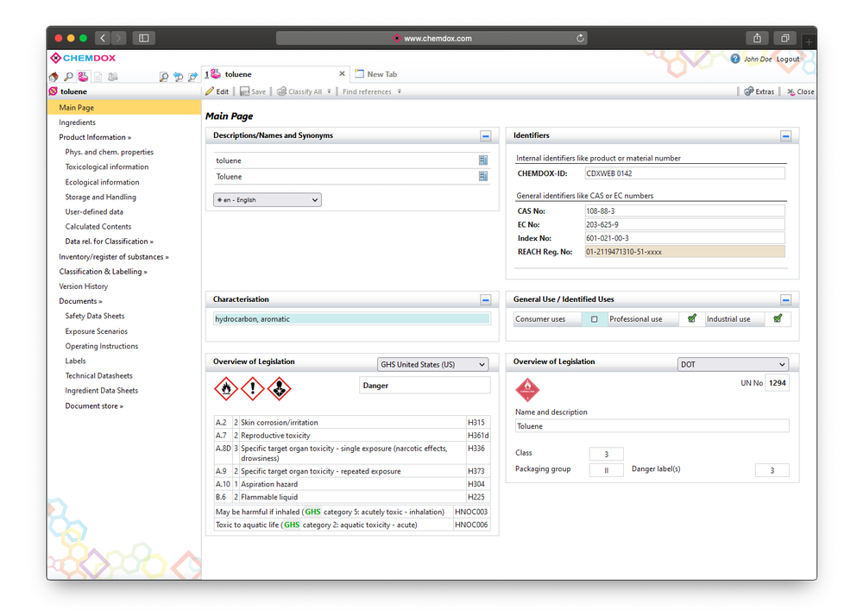Click the boxed magnifier search icon
863x616 pixels.
coord(163,77)
